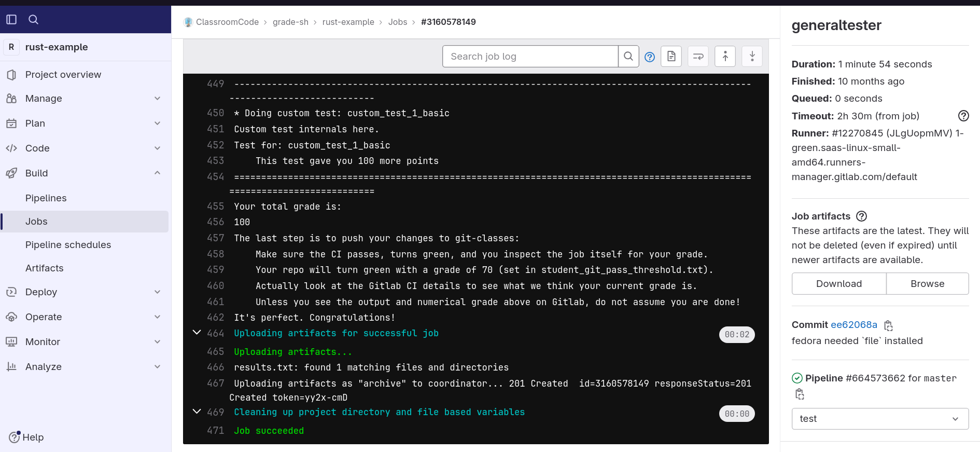Viewport: 980px width, 452px height.
Task: Click the job log search button
Action: point(628,57)
